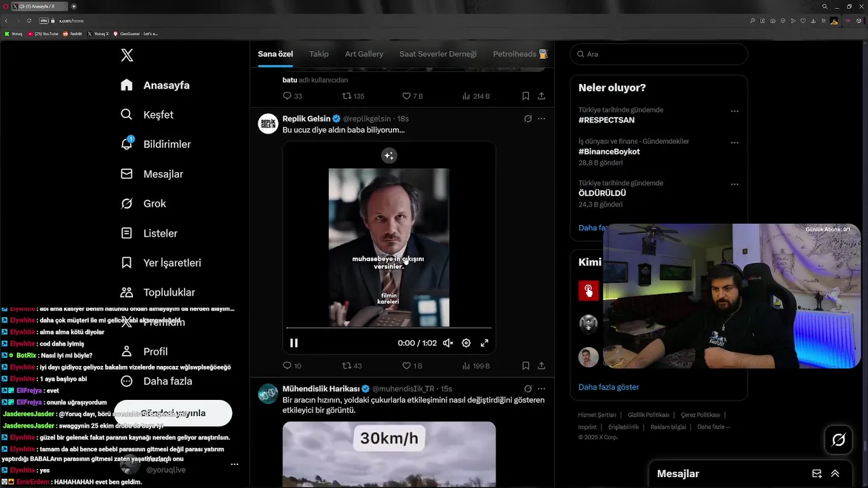868x488 pixels.
Task: Open the ÖLDÜRÜLDÜ trend
Action: [x=602, y=193]
